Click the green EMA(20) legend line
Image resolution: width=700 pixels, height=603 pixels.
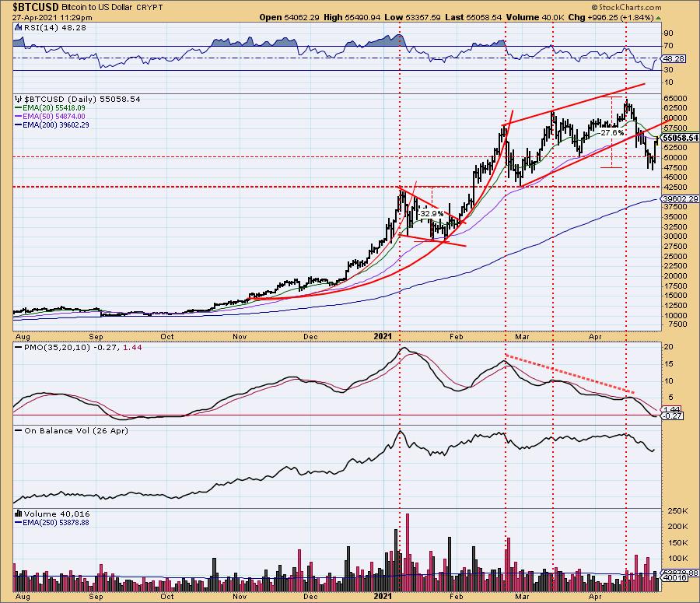point(19,108)
